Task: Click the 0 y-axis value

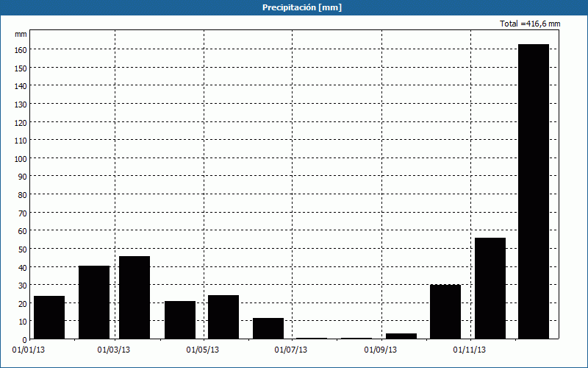Action: 25,340
